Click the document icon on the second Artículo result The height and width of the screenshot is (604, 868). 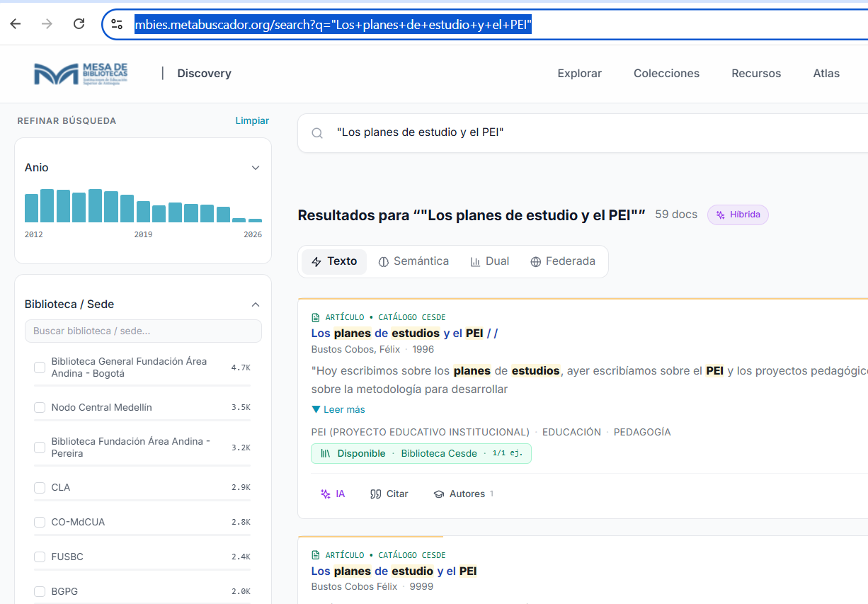(x=316, y=555)
